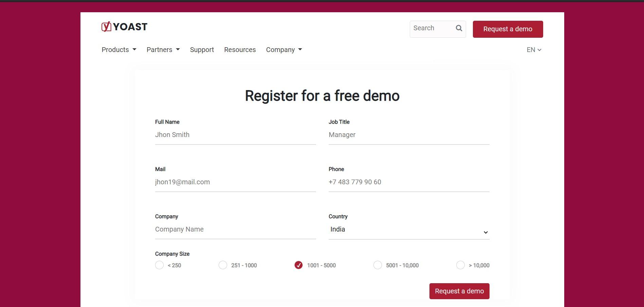The height and width of the screenshot is (307, 644).
Task: Select the 5001 - 10,000 company size option
Action: tap(378, 265)
